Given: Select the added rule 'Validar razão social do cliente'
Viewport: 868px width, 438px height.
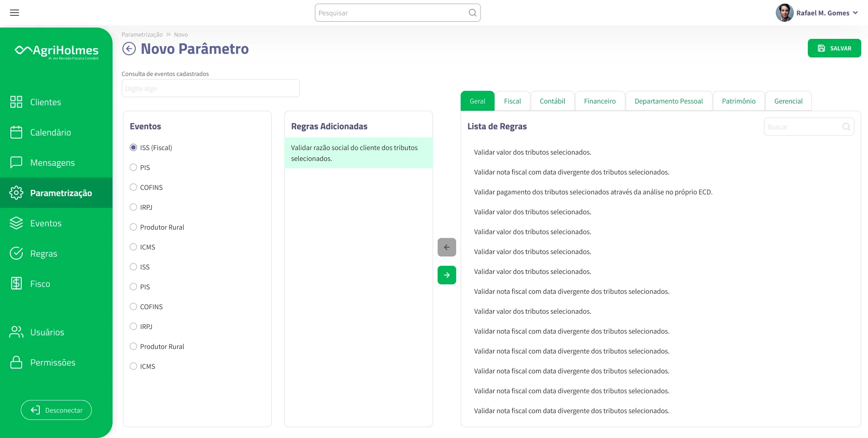Looking at the screenshot, I should point(359,153).
